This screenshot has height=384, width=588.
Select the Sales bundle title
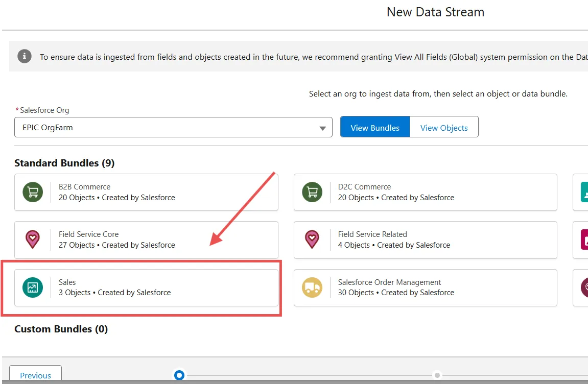(67, 282)
